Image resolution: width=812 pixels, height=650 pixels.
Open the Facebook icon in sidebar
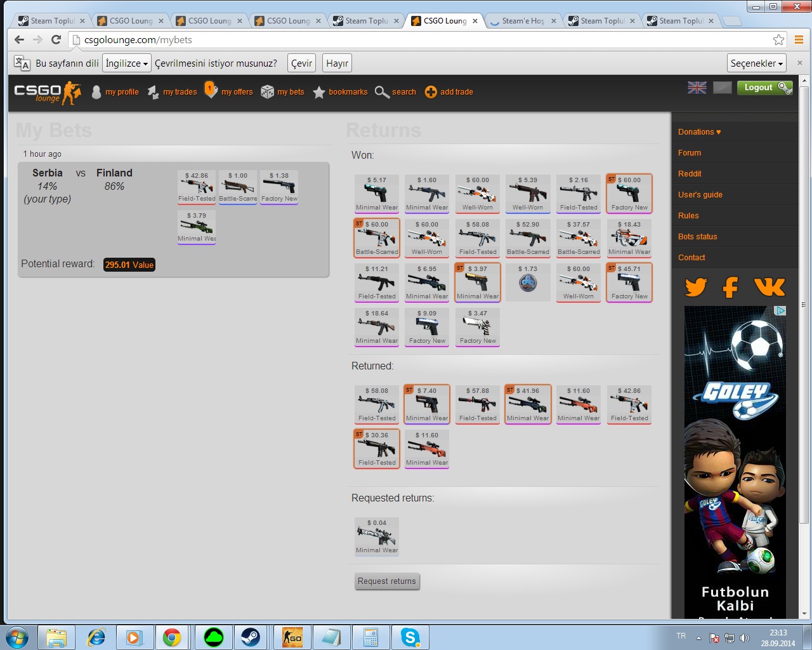[x=731, y=287]
